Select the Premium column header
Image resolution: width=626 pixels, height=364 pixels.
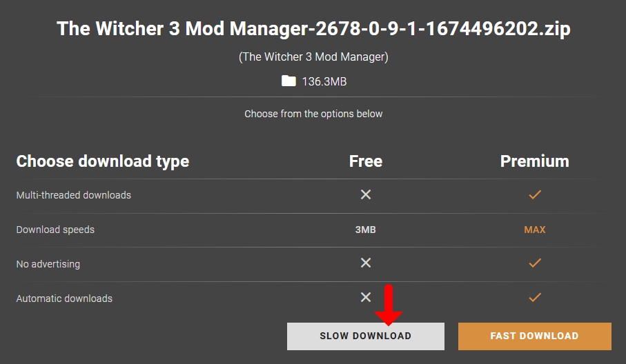[535, 161]
